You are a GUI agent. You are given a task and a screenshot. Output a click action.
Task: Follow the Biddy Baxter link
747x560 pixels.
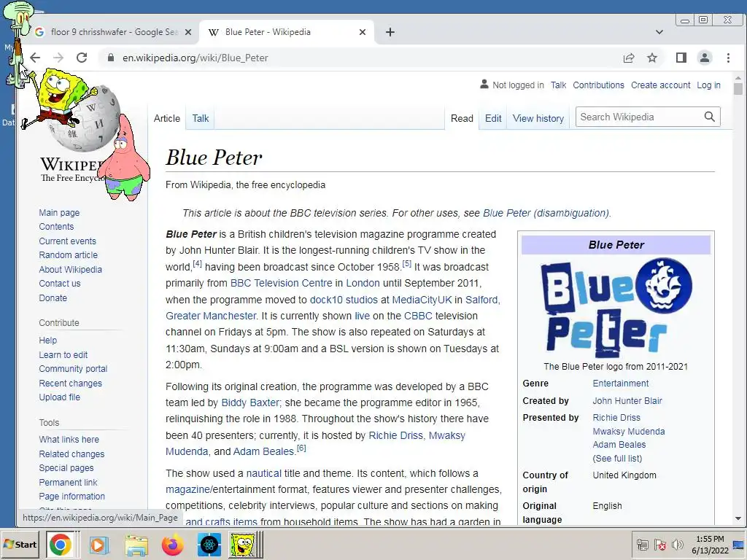click(250, 402)
